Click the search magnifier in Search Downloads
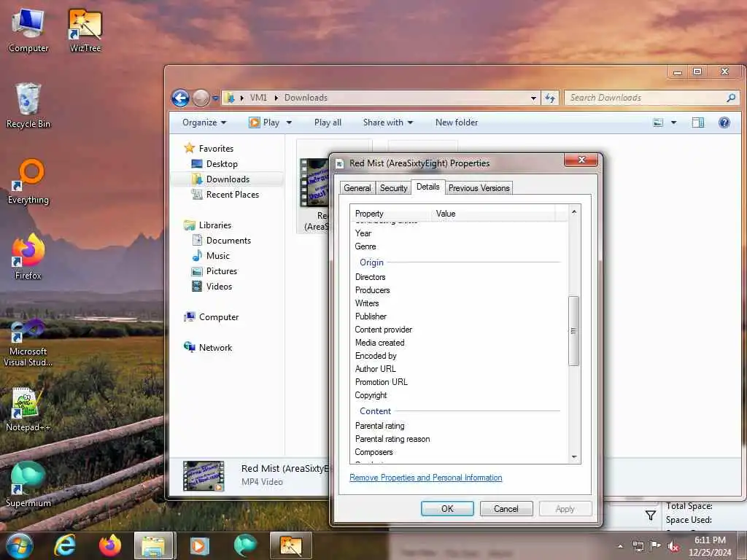747x560 pixels. (731, 98)
